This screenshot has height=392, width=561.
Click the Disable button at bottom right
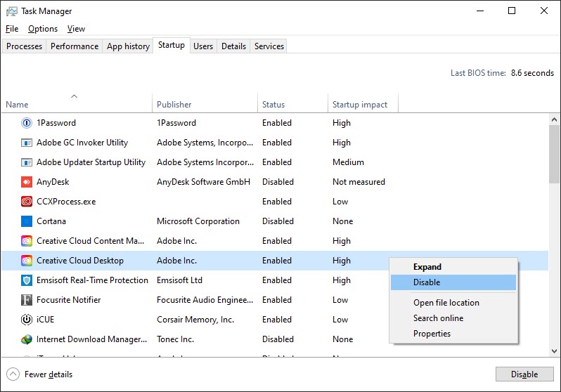coord(524,374)
